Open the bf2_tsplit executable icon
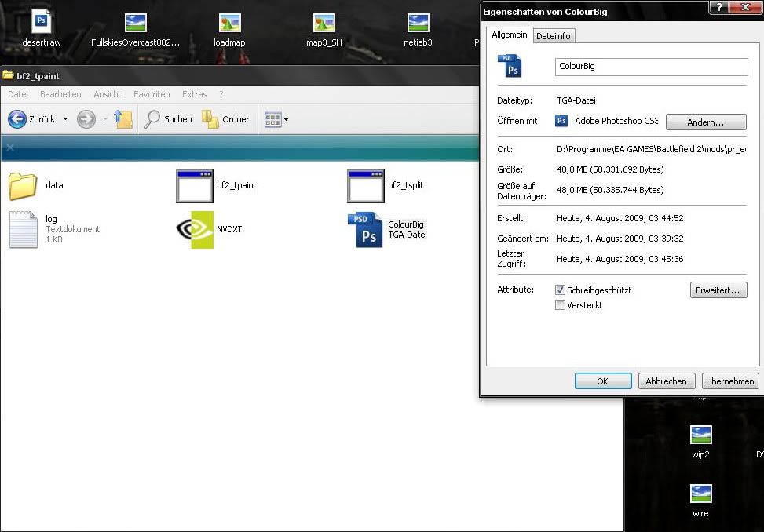 (365, 186)
